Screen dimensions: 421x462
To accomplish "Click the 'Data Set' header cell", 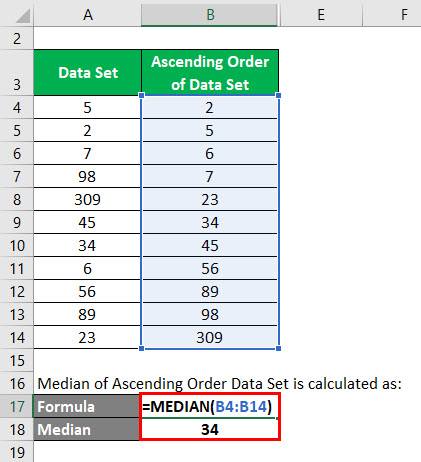I will (x=88, y=73).
